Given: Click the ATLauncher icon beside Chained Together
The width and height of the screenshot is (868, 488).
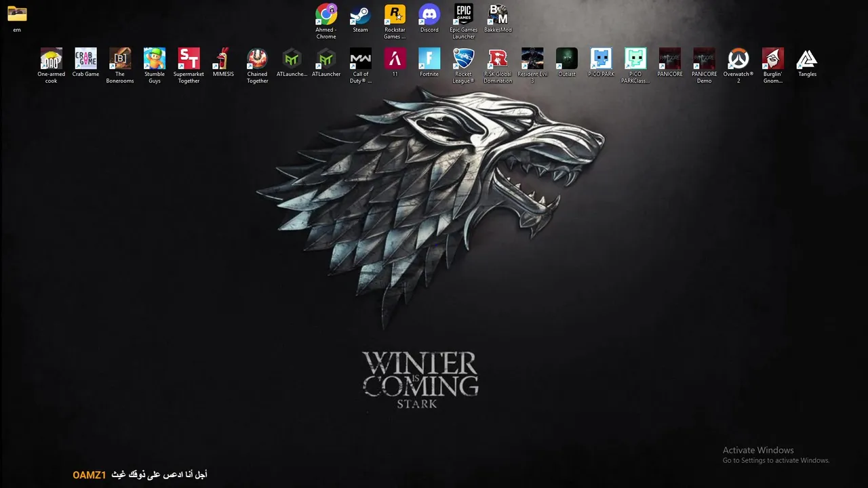Looking at the screenshot, I should click(x=292, y=58).
